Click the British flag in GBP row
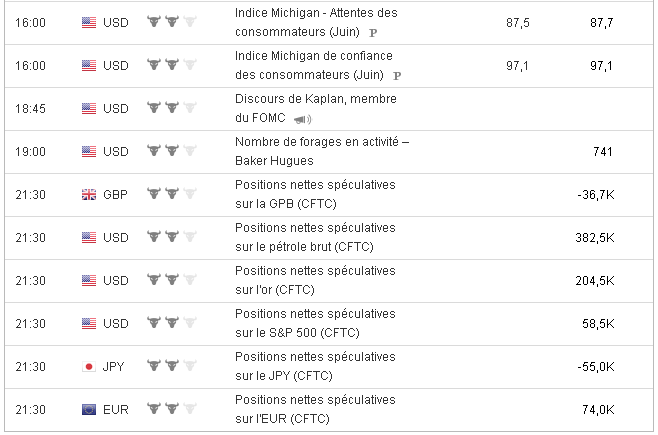 tap(88, 194)
